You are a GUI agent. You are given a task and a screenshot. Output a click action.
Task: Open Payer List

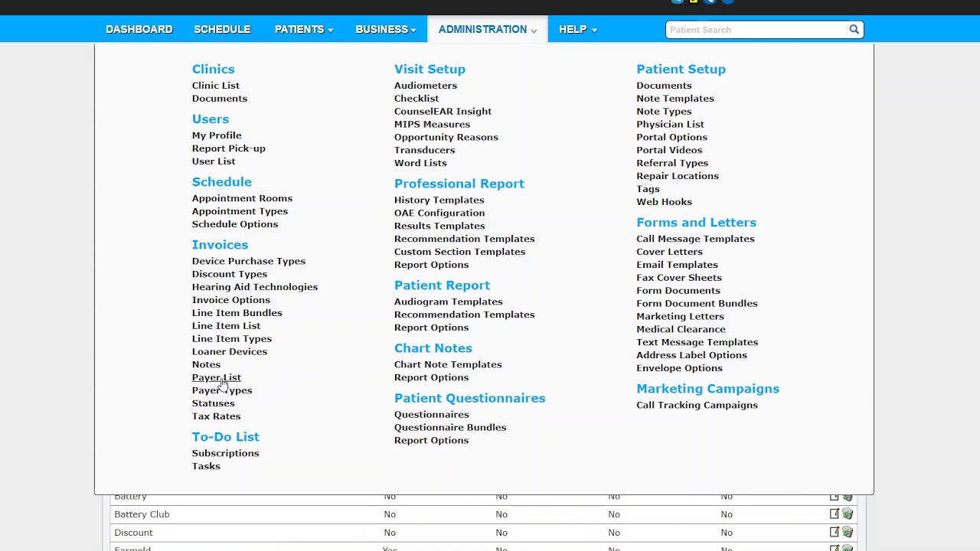(x=217, y=378)
